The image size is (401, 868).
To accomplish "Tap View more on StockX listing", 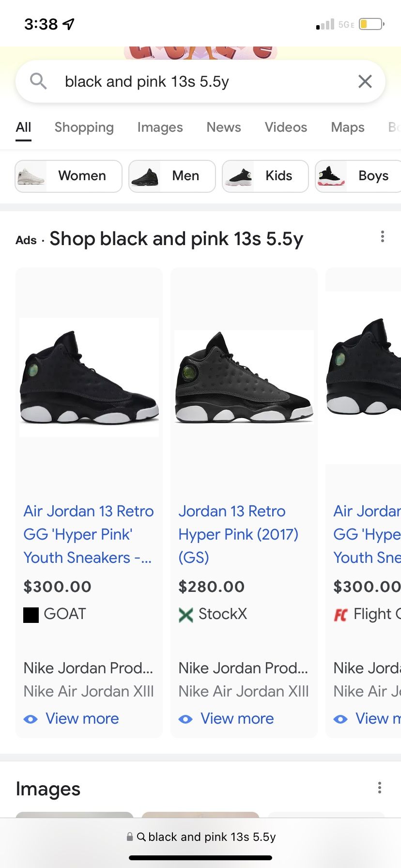I will point(237,719).
